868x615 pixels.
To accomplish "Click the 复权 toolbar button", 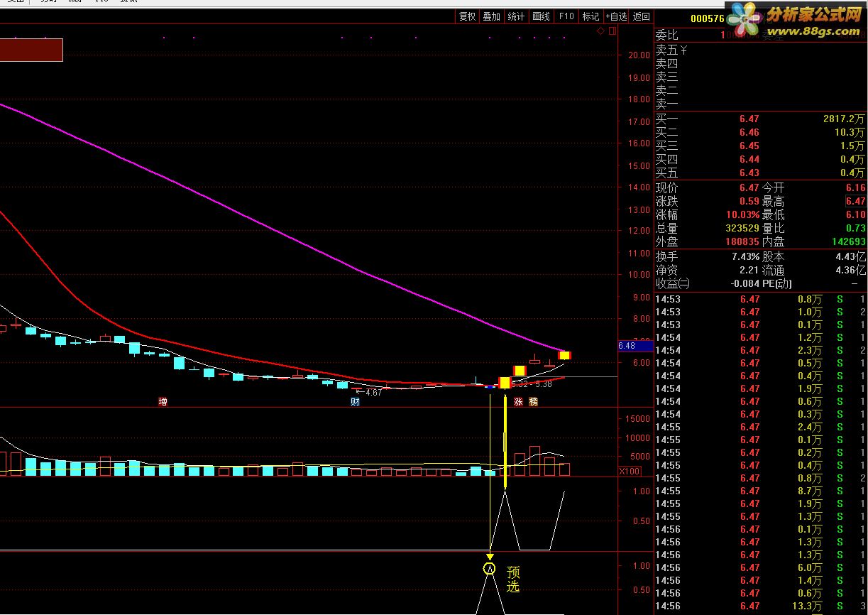I will click(x=467, y=16).
